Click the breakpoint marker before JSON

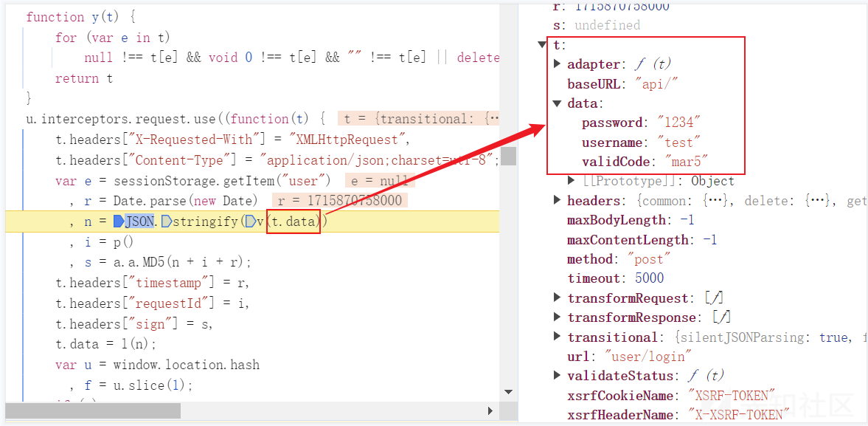click(118, 221)
